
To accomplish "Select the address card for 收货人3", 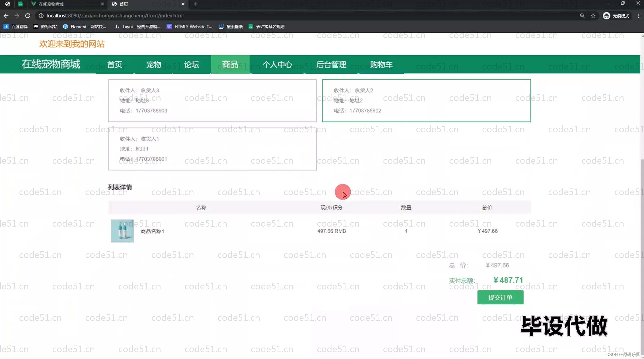I will coord(212,101).
